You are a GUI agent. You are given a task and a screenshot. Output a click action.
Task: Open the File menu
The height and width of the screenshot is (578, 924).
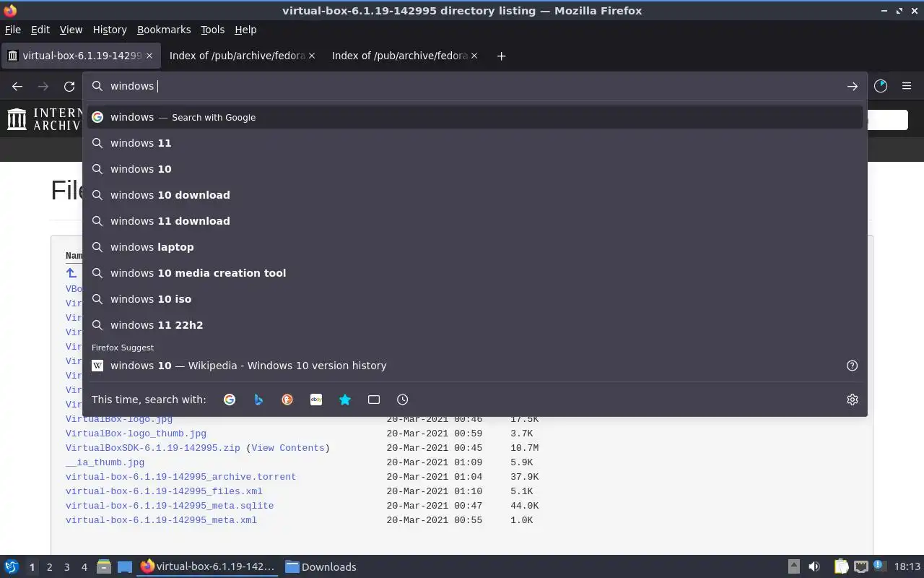click(x=13, y=30)
